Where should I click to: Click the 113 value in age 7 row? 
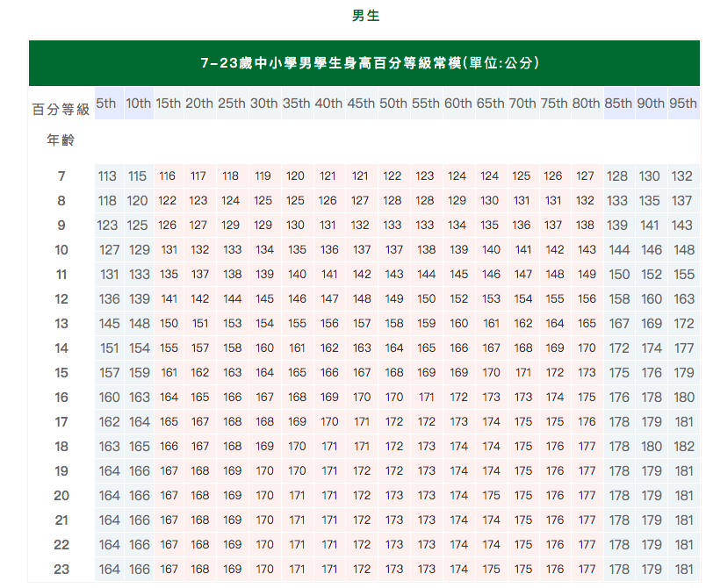pyautogui.click(x=107, y=176)
